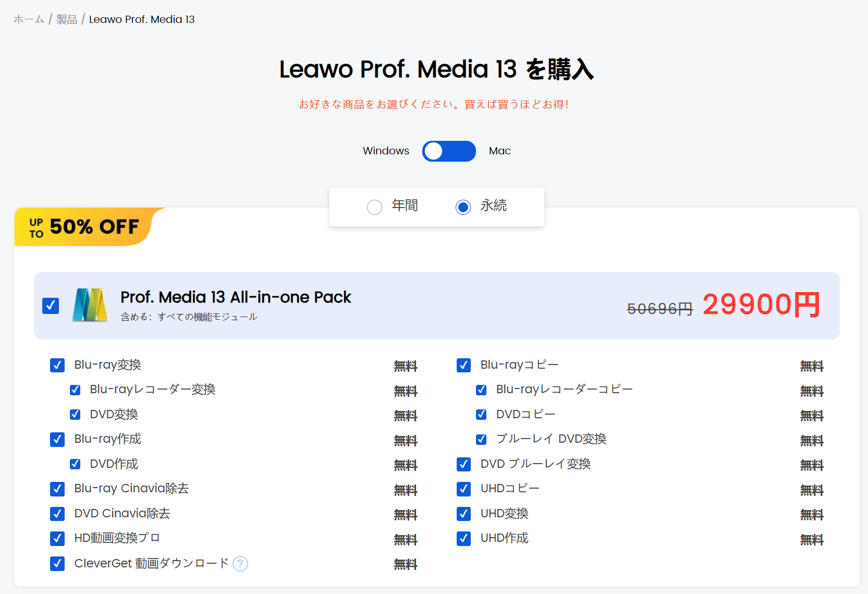Click the 無料 price in the Blu-rayコピー row
This screenshot has height=594, width=868.
point(812,366)
